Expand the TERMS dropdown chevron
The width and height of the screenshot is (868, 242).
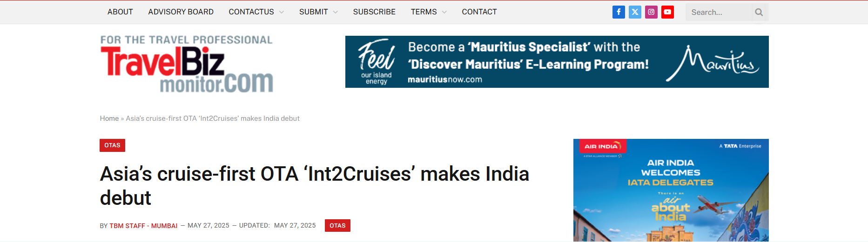tap(444, 12)
